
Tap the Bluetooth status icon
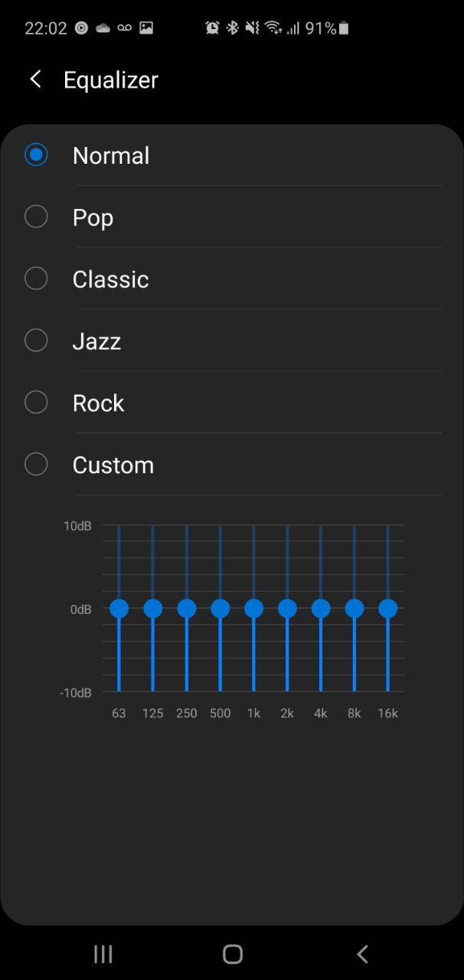click(233, 28)
